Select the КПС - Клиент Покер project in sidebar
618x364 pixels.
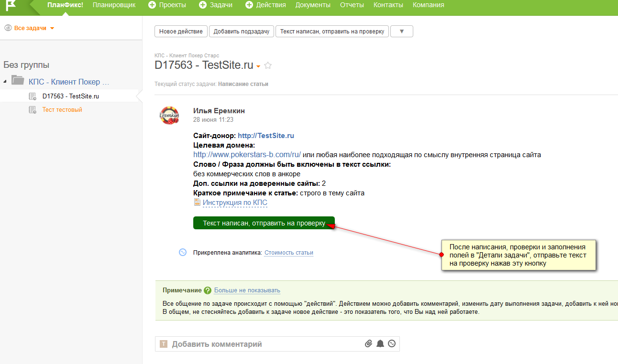coord(69,82)
